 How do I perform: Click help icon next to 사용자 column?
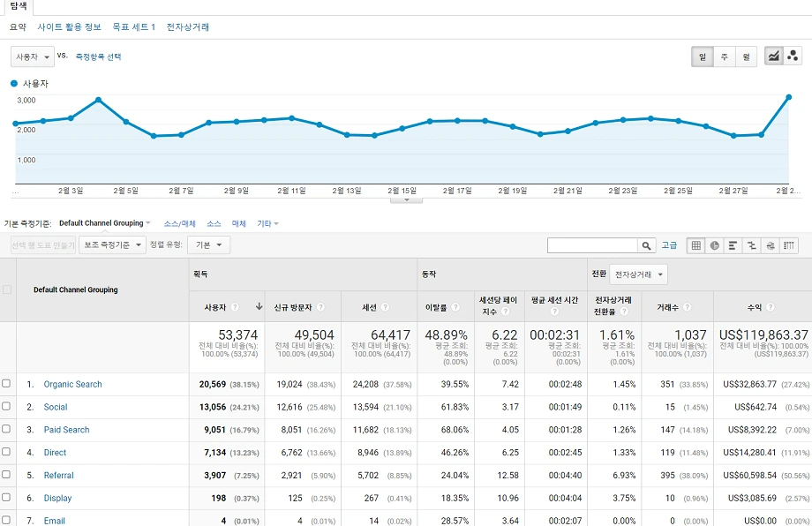click(x=235, y=307)
